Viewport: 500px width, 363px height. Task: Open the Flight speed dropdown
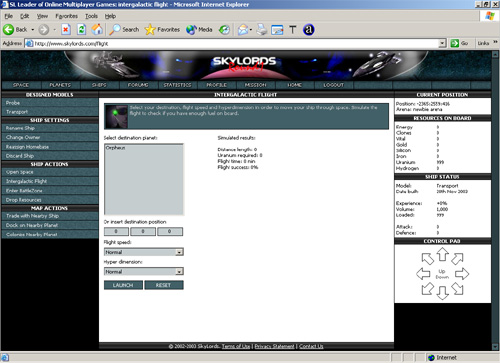144,252
